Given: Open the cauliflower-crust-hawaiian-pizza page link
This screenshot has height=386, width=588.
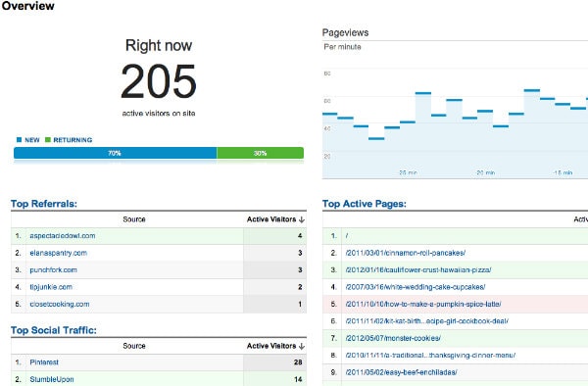Looking at the screenshot, I should pos(418,269).
